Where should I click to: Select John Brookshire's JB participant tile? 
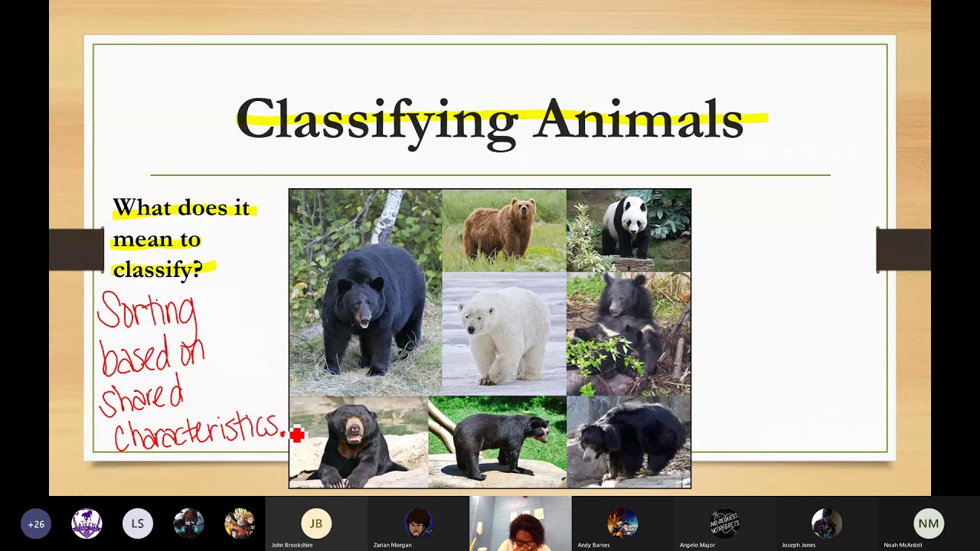tap(316, 524)
